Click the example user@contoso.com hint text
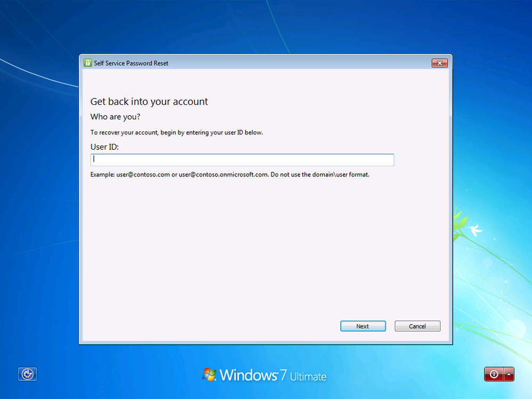The width and height of the screenshot is (532, 399). (230, 174)
